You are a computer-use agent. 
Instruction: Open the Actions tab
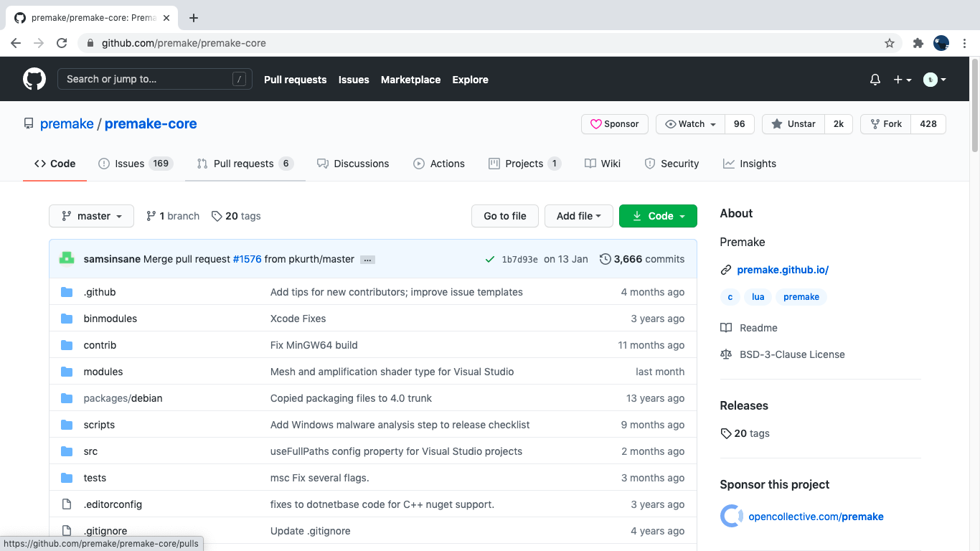(439, 164)
